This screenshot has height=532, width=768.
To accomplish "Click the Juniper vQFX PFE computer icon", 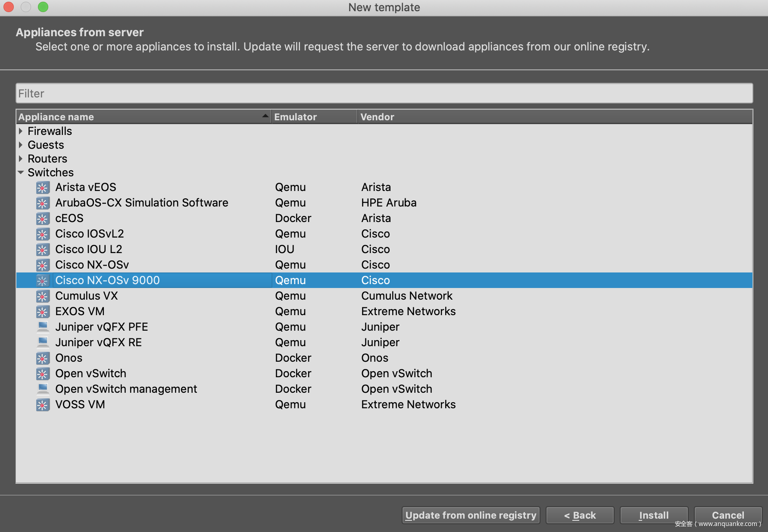I will point(42,327).
